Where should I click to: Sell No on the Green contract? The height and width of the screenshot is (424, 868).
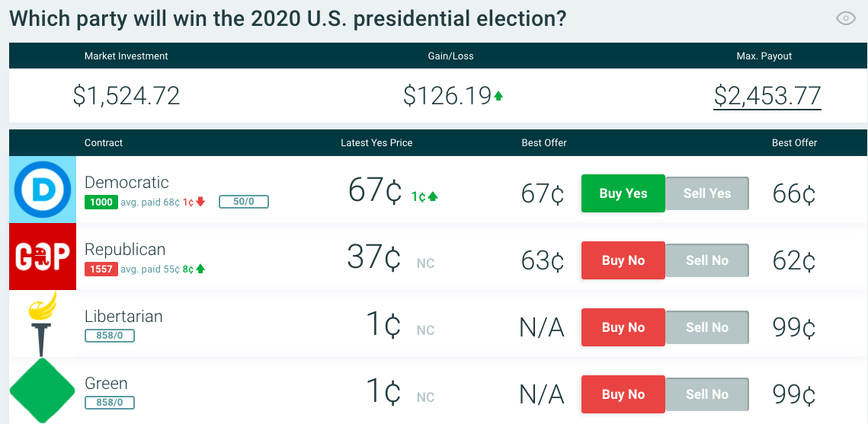(x=706, y=394)
